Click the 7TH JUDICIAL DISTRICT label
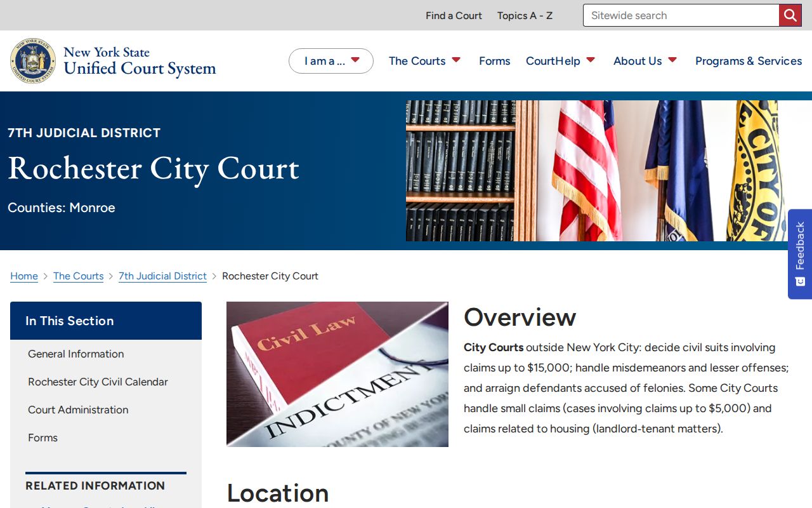The image size is (812, 508). (84, 133)
